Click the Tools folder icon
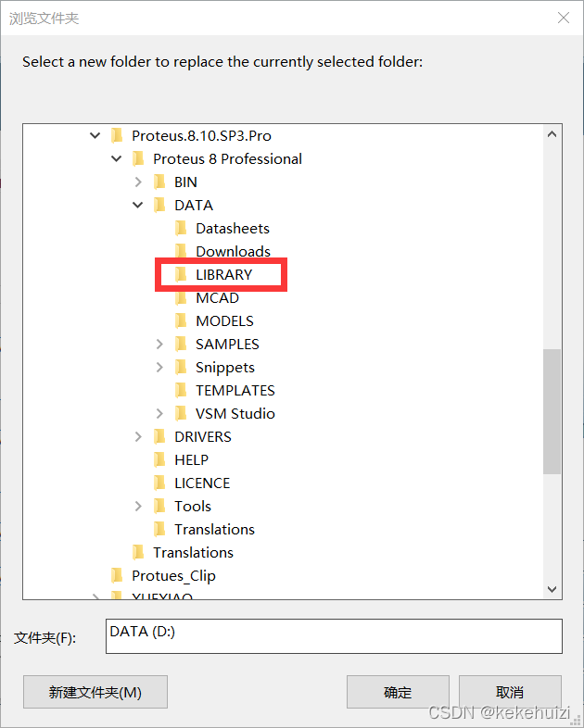Image resolution: width=584 pixels, height=728 pixels. (x=159, y=506)
